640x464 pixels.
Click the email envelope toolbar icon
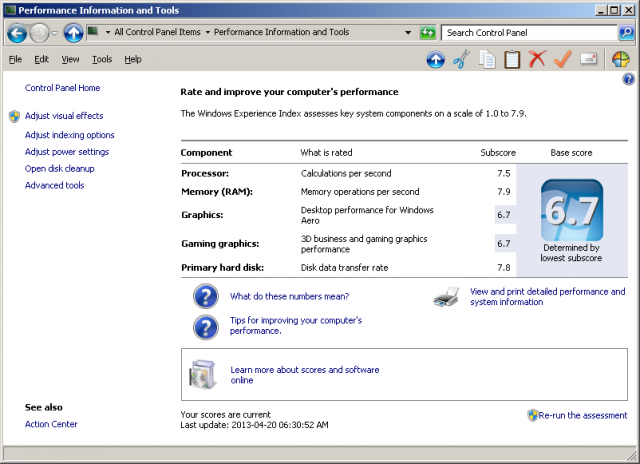tap(588, 60)
